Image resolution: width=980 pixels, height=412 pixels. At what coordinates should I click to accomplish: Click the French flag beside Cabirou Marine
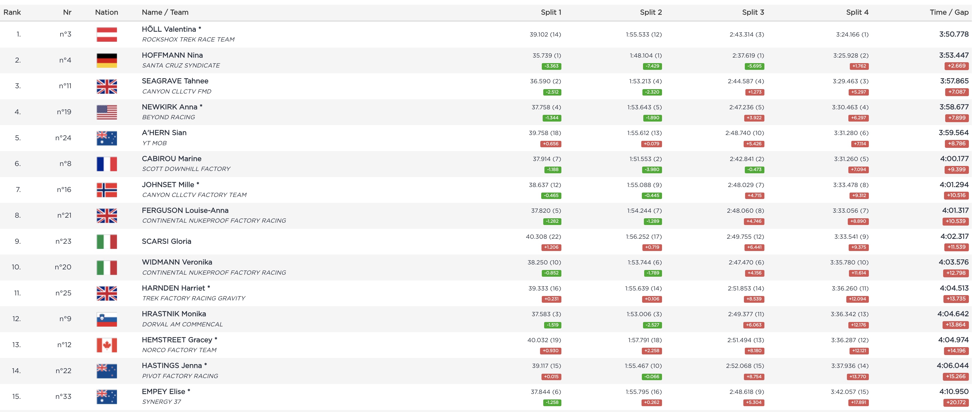106,164
